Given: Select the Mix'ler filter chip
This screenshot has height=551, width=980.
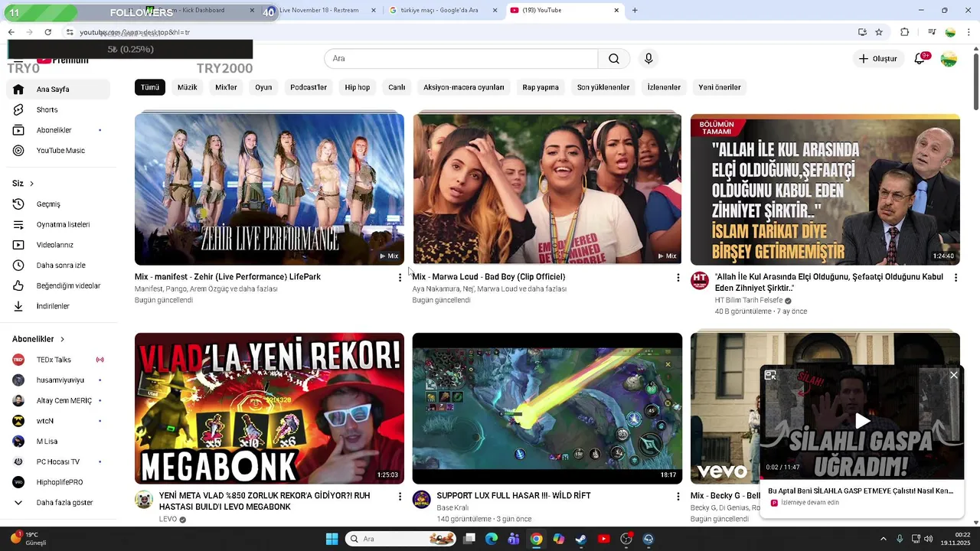Looking at the screenshot, I should pos(226,87).
